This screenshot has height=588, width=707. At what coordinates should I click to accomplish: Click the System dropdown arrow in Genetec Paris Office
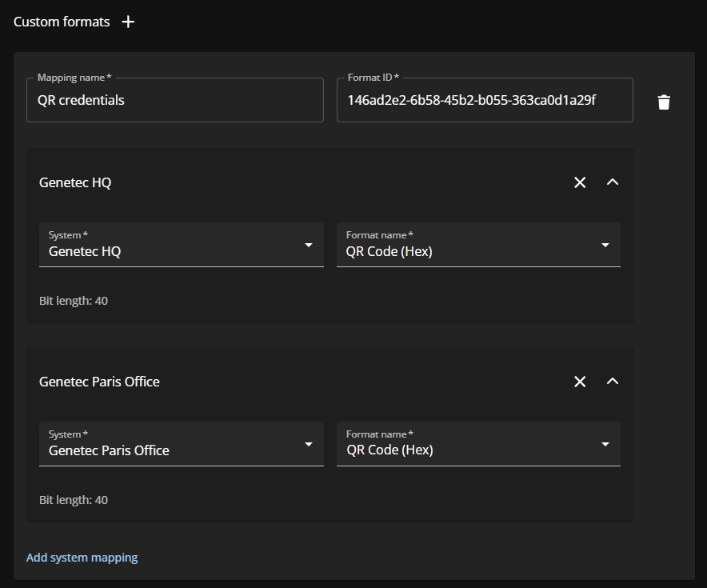[308, 445]
